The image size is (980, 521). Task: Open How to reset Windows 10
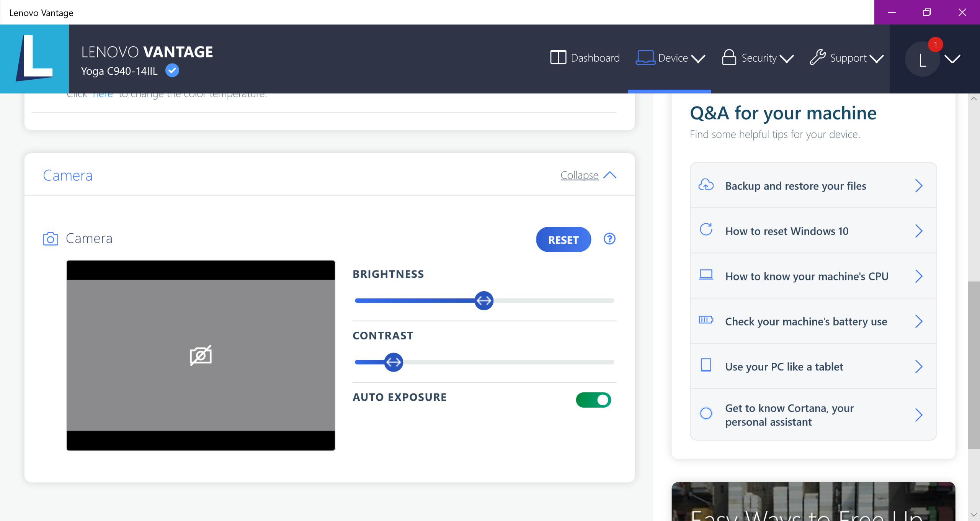click(813, 231)
